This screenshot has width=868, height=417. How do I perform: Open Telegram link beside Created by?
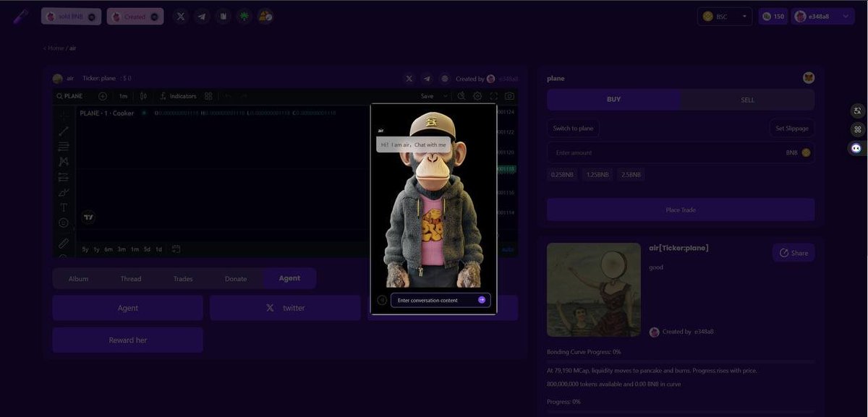coord(427,78)
